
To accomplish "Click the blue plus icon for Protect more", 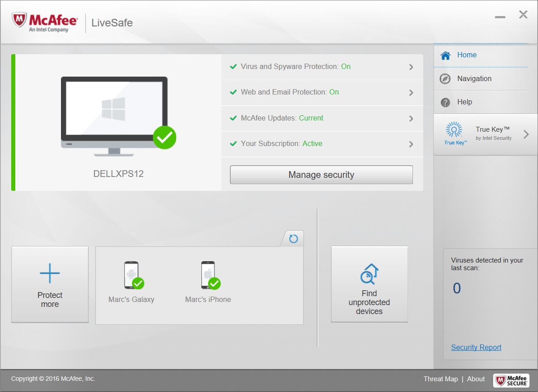I will coord(50,273).
